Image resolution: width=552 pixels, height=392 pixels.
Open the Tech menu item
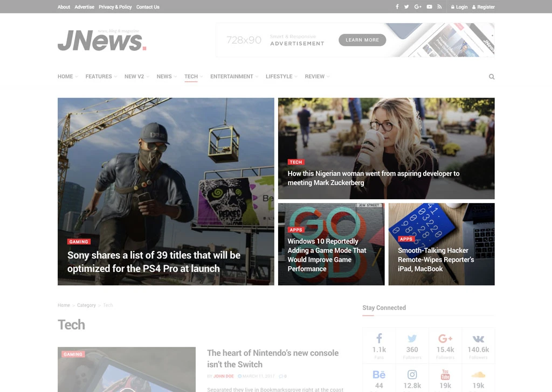(x=191, y=76)
